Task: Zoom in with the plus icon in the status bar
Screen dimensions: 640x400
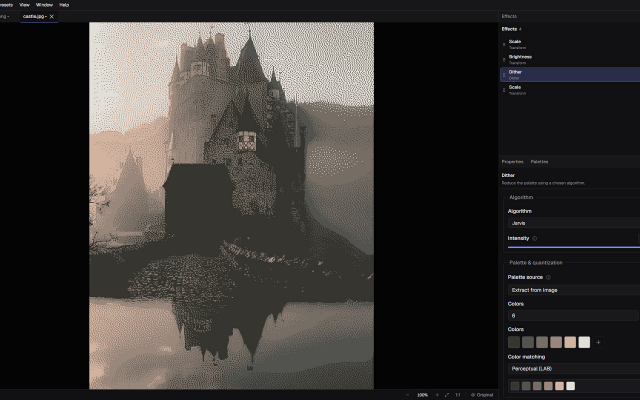Action: point(437,395)
